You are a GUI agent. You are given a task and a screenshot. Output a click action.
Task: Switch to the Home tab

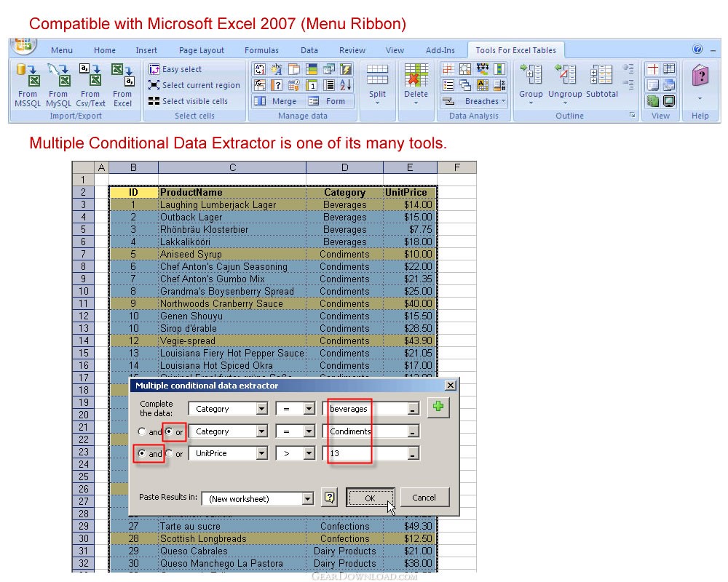tap(104, 50)
